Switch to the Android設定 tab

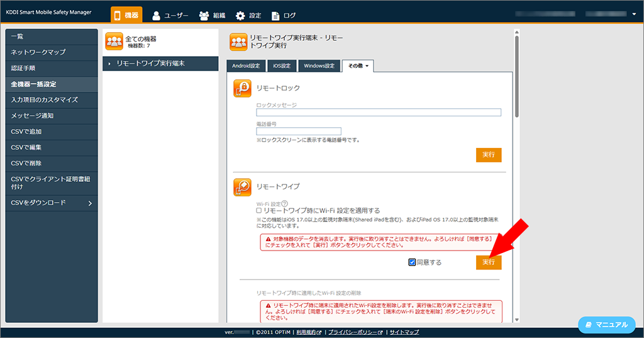pos(246,66)
